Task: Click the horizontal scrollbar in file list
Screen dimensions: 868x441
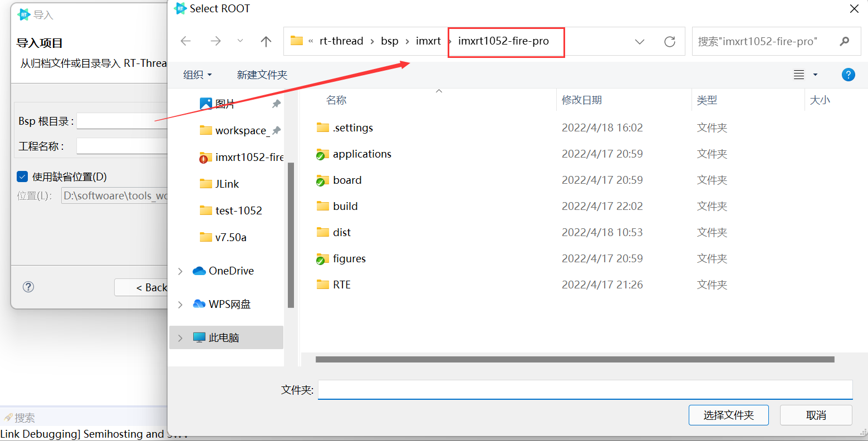Action: tap(575, 360)
